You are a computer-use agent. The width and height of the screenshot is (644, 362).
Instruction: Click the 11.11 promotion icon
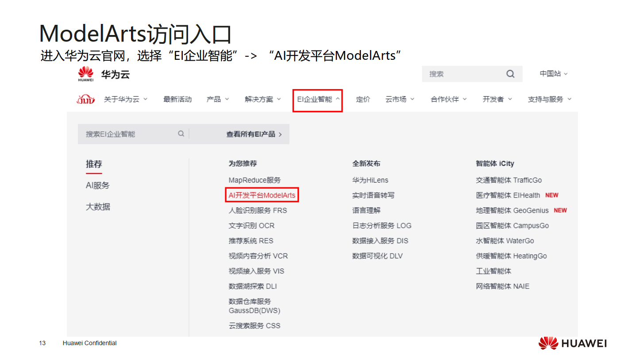point(85,100)
